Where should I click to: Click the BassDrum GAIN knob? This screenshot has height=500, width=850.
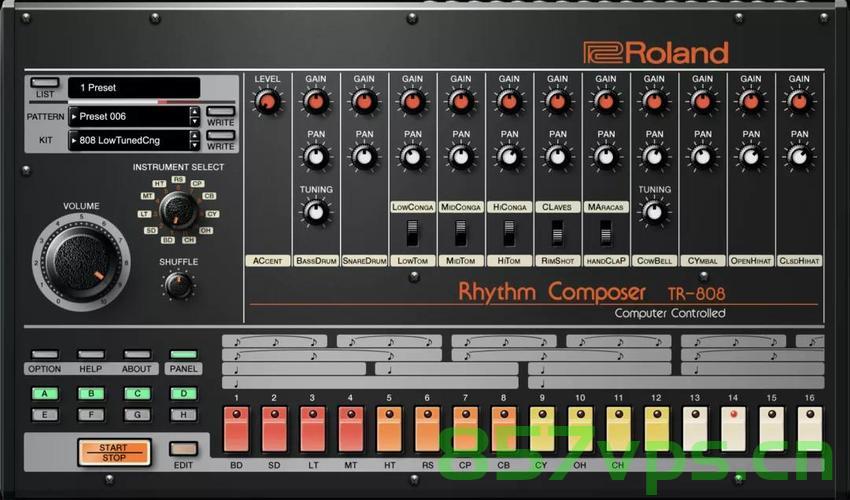315,101
